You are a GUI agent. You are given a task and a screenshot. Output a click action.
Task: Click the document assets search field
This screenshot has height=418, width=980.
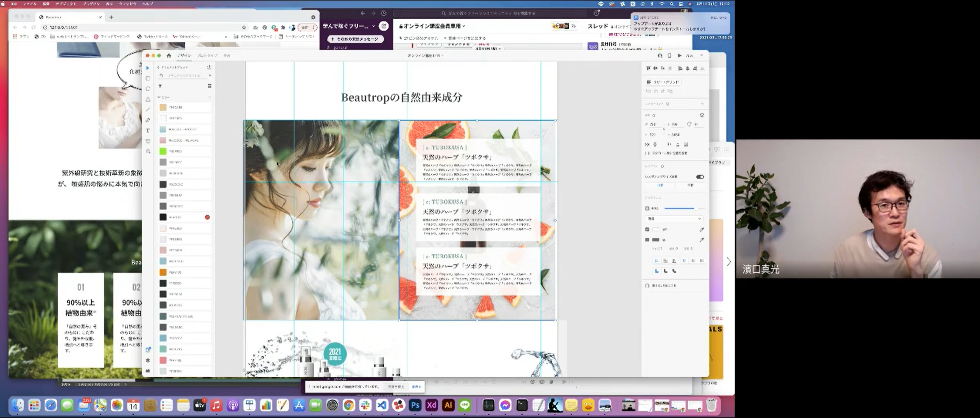[x=185, y=76]
